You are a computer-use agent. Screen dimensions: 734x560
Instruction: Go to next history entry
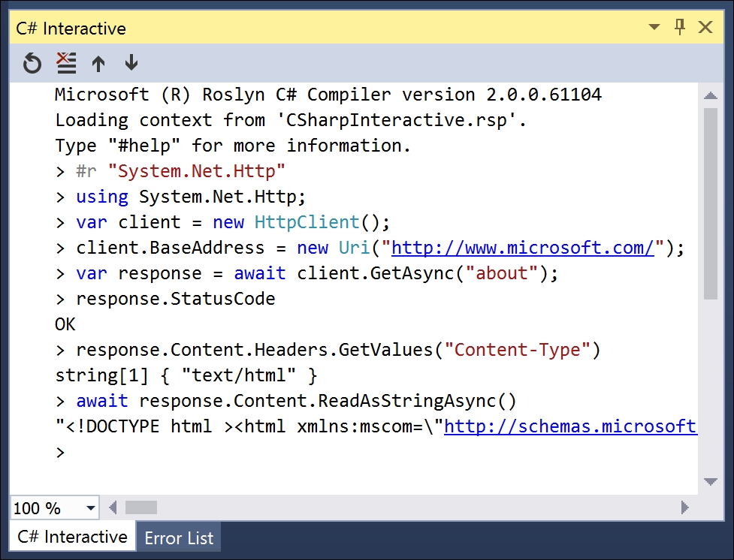coord(131,63)
